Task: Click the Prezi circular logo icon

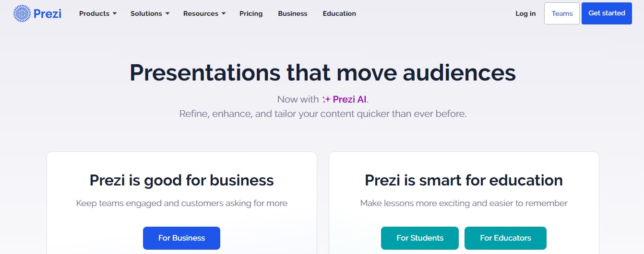Action: tap(22, 13)
